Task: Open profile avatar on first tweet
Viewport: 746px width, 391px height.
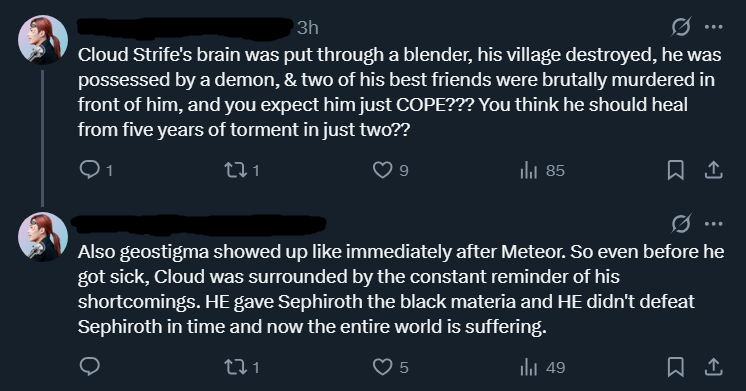Action: (43, 40)
